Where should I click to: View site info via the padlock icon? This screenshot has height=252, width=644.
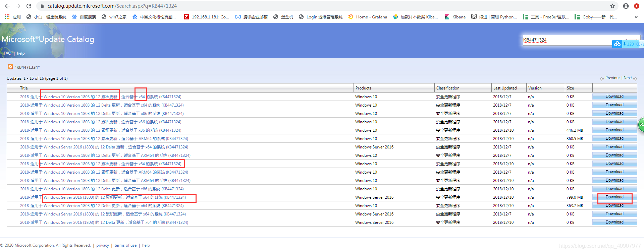tap(42, 6)
